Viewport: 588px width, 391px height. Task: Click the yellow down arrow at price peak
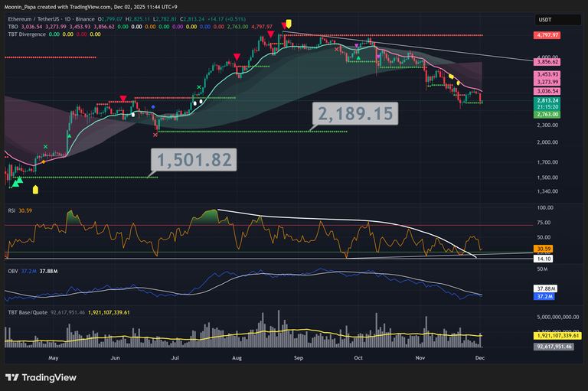click(288, 24)
